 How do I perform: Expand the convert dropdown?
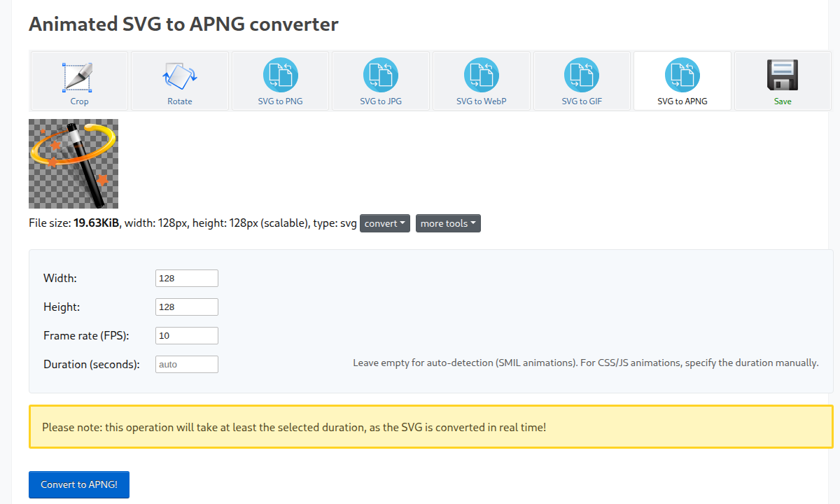[x=385, y=223]
